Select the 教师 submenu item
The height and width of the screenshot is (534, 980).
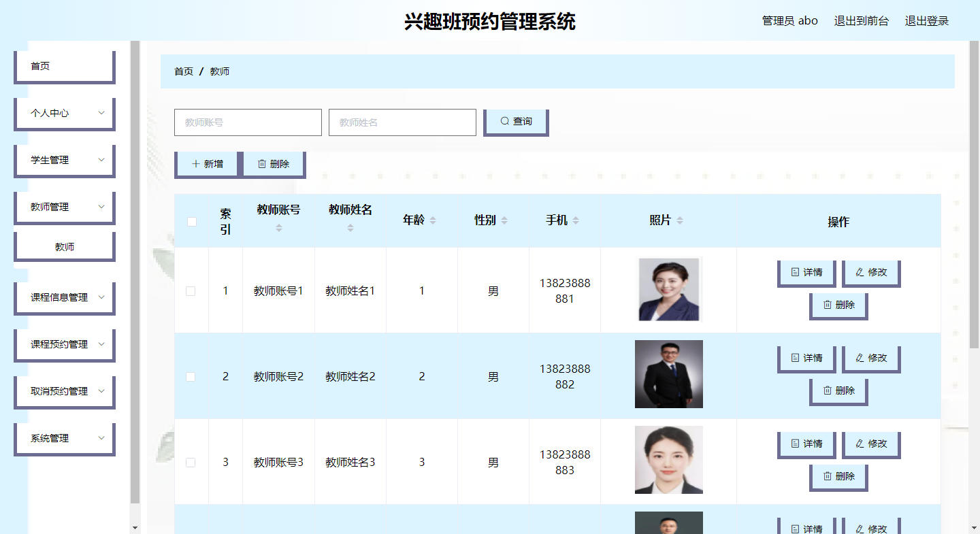pyautogui.click(x=65, y=247)
